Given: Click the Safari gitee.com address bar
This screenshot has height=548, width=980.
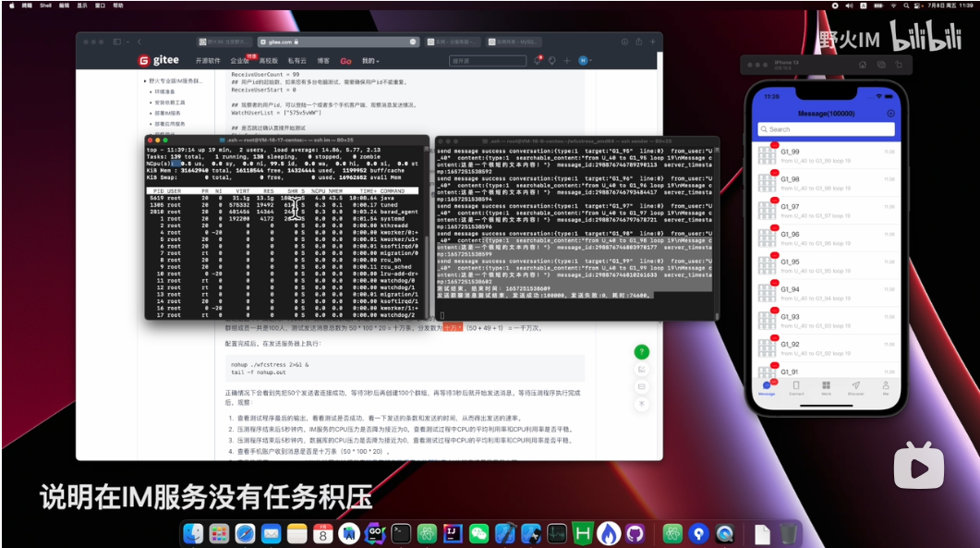Looking at the screenshot, I should [337, 42].
